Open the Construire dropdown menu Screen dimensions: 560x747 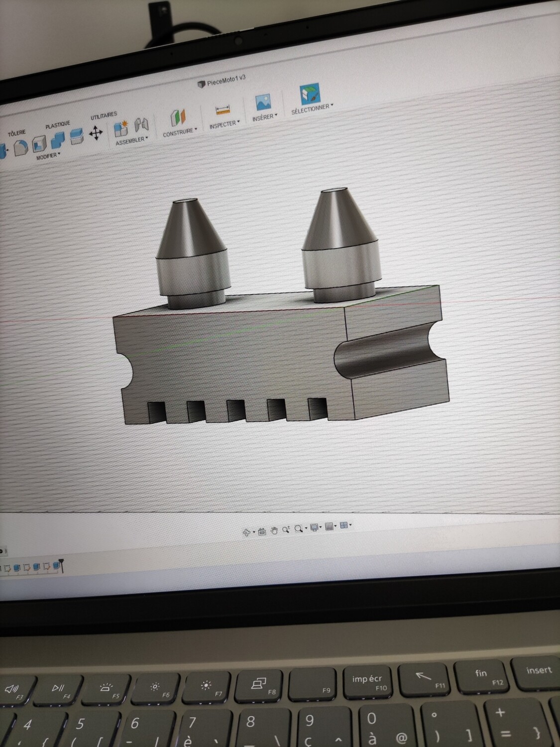pos(180,132)
